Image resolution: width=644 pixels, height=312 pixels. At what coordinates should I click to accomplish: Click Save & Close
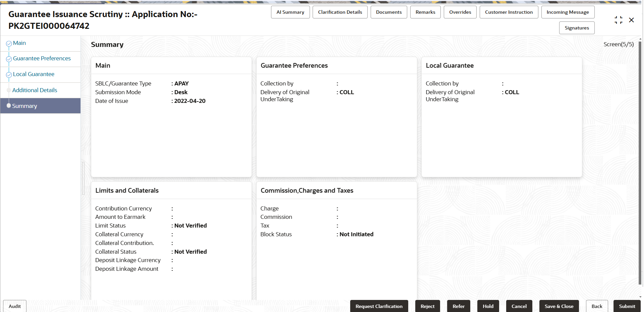pos(559,306)
